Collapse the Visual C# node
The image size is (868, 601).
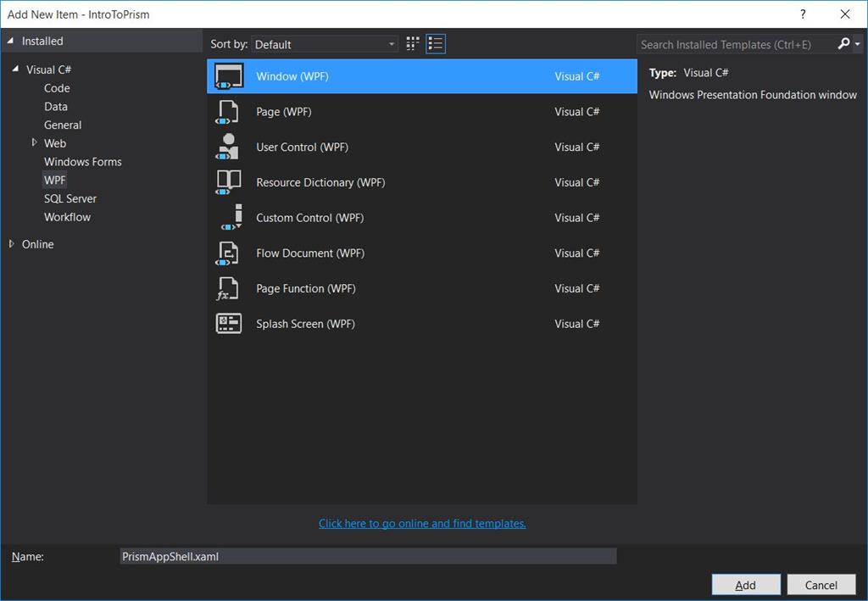tap(15, 70)
